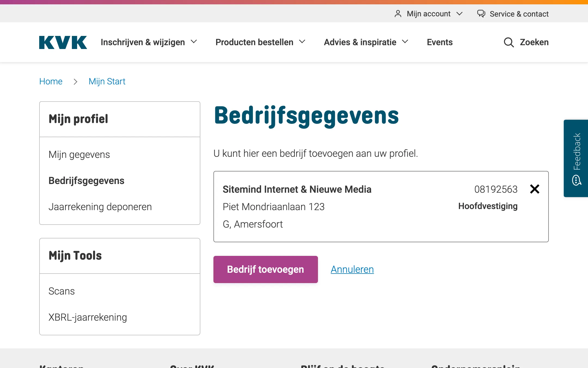The height and width of the screenshot is (368, 588).
Task: Click the Mijn Tools panel heading
Action: tap(75, 256)
